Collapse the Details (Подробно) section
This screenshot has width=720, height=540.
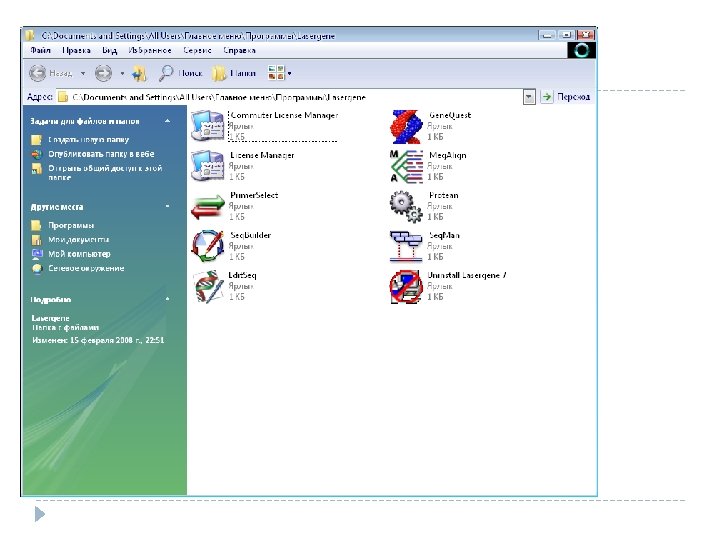pos(168,299)
